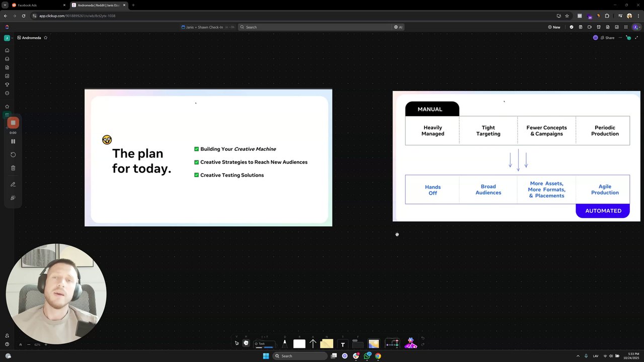The image size is (644, 362).
Task: Select the Manual vs Automated slide
Action: (x=516, y=156)
